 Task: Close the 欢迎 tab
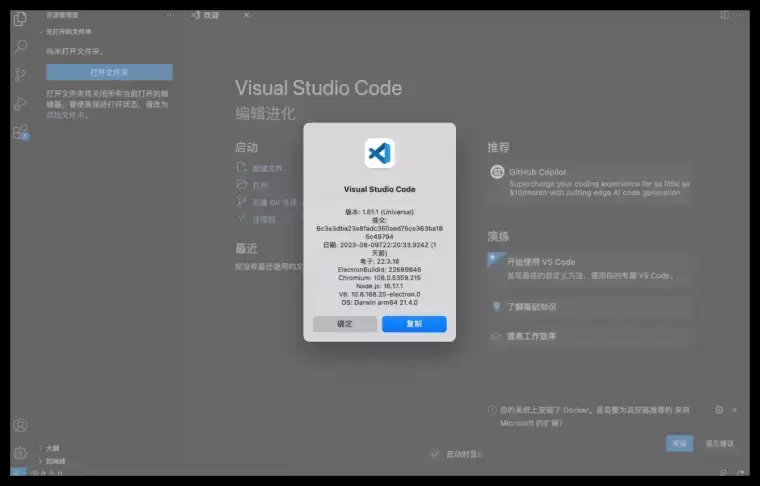246,15
